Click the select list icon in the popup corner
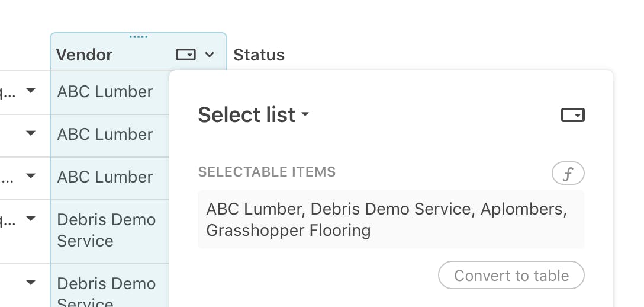Screen dimensions: 644x307 coord(572,115)
